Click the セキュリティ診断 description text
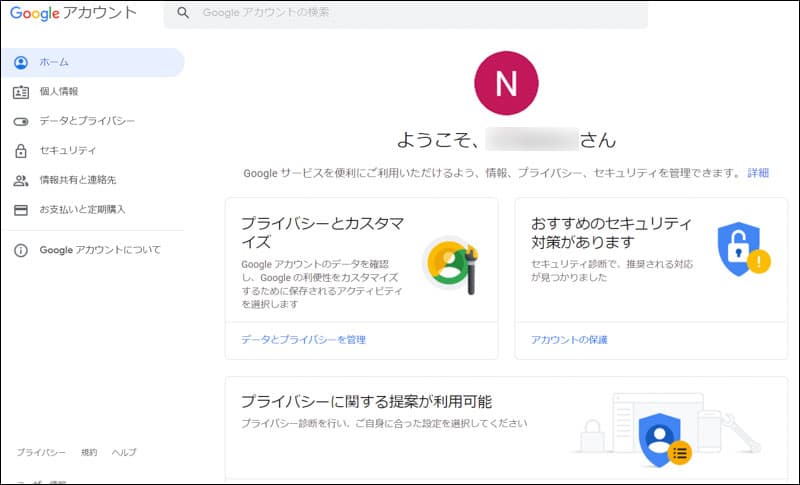 click(x=612, y=271)
